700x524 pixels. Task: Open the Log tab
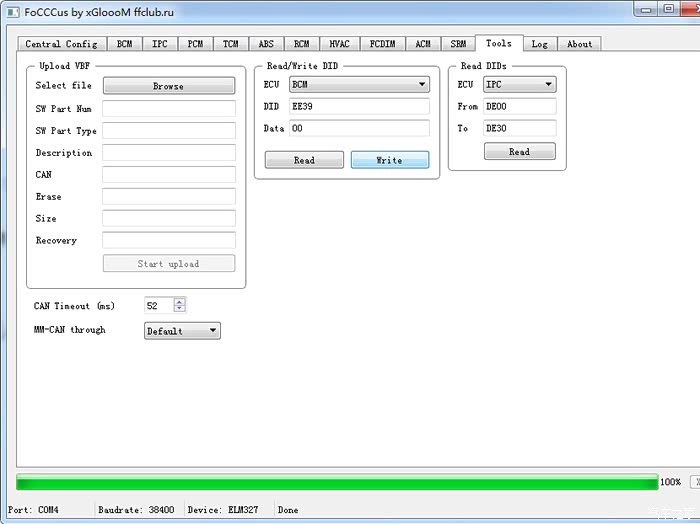539,44
